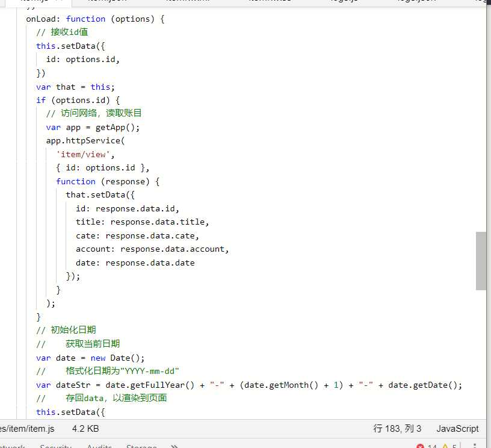Image resolution: width=491 pixels, height=448 pixels.
Task: Click the 'app.httpService(' line
Action: [85, 141]
